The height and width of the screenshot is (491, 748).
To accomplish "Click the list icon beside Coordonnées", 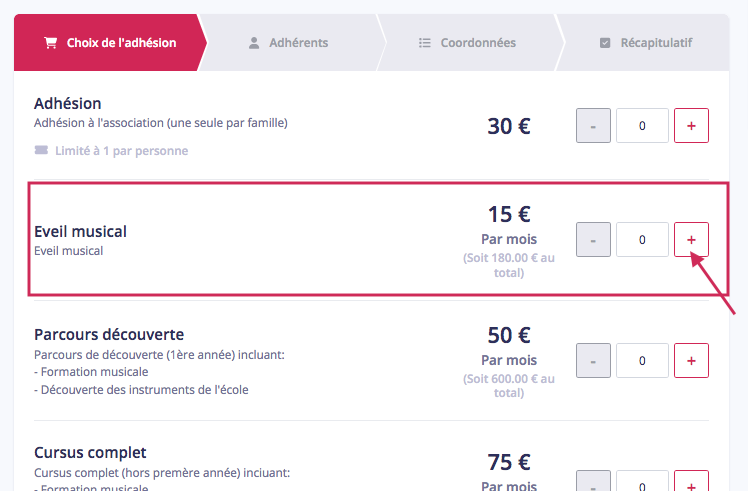I will point(425,43).
